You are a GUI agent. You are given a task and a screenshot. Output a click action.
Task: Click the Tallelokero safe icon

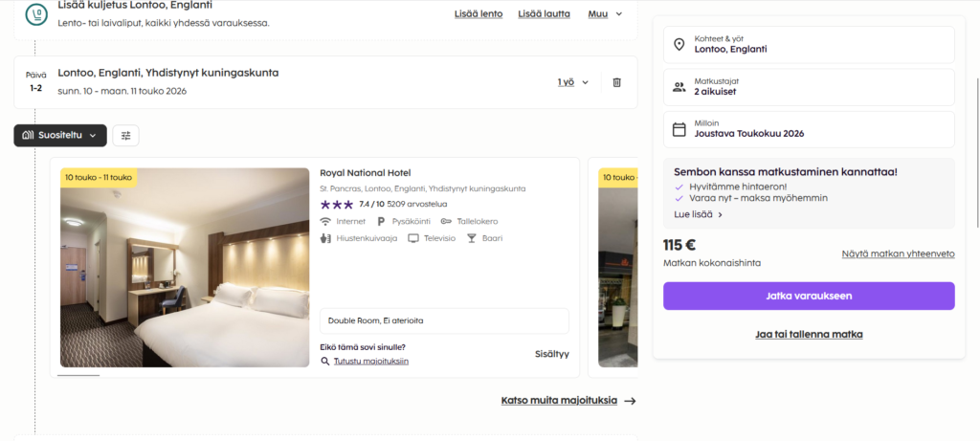point(446,221)
